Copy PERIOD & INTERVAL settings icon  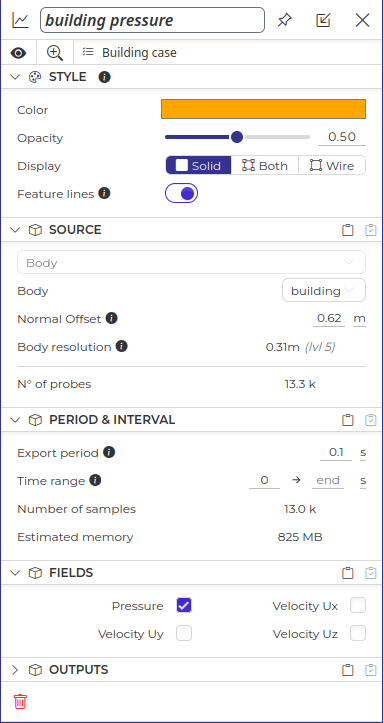(348, 420)
